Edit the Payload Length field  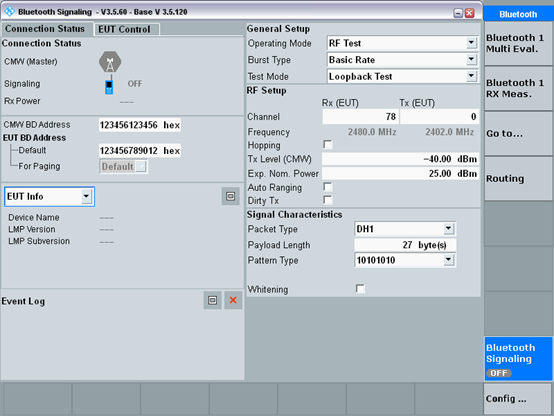[405, 245]
